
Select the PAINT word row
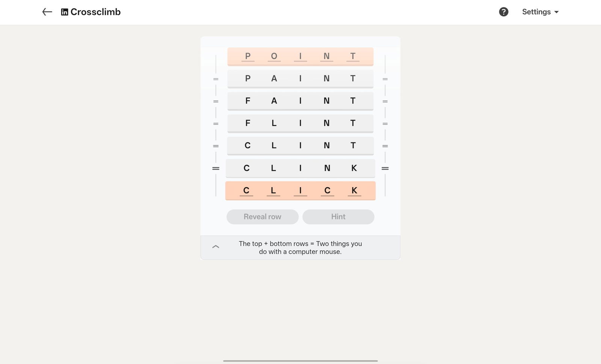tap(300, 79)
